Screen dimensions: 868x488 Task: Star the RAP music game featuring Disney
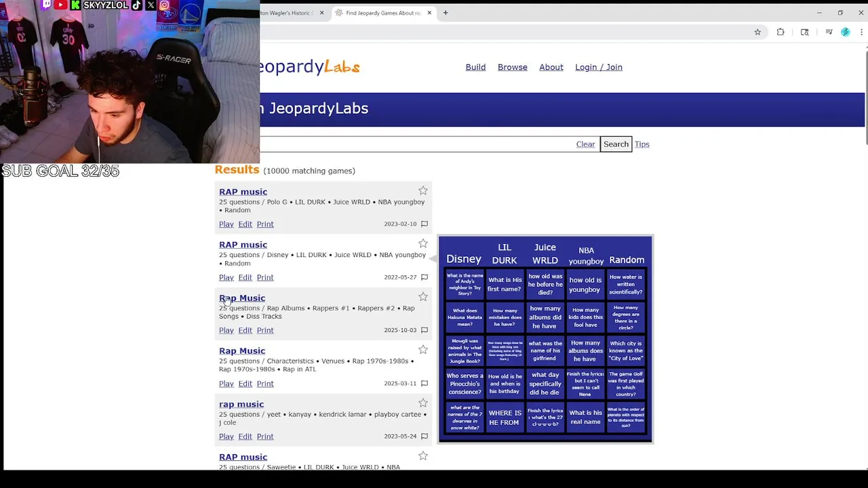tap(423, 243)
